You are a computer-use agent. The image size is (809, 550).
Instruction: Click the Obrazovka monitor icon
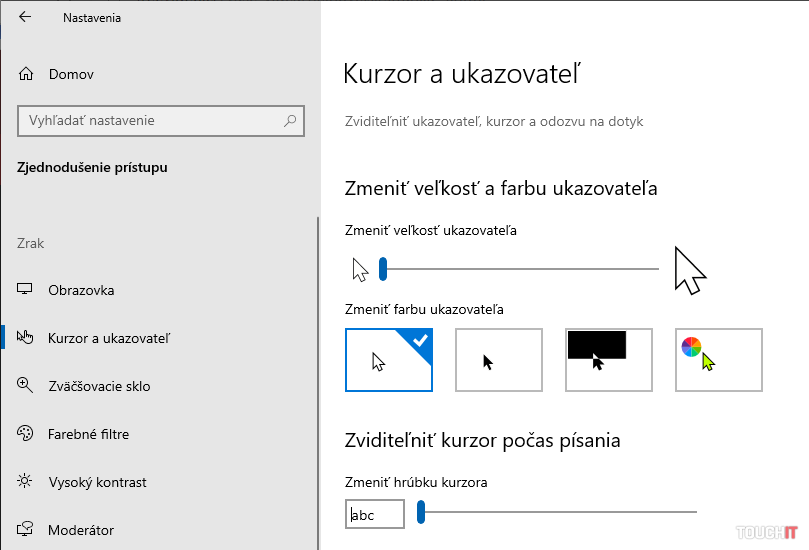point(26,290)
